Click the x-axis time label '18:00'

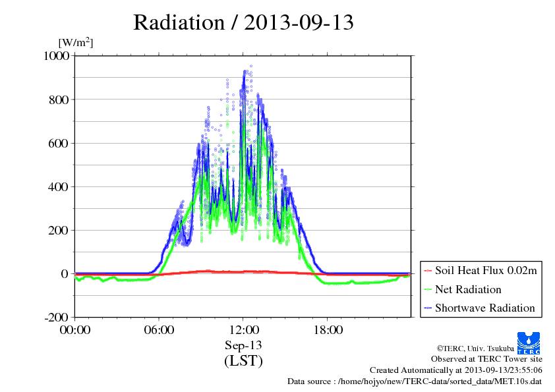328,330
